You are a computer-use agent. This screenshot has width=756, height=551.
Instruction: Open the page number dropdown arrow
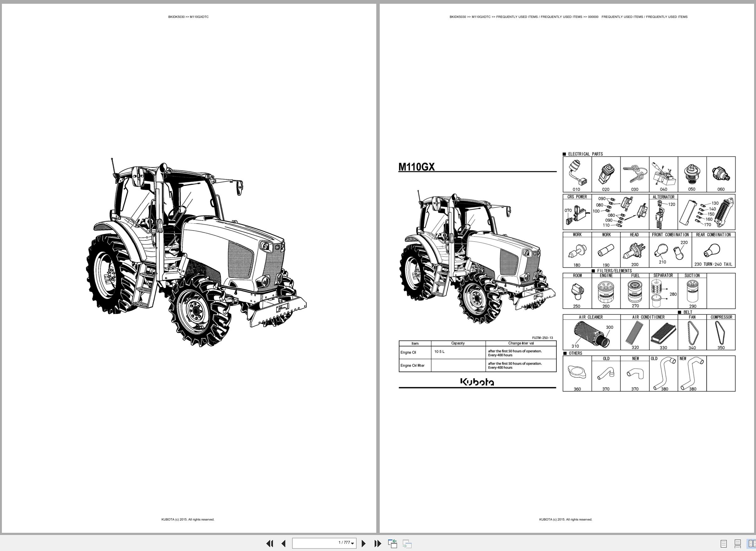point(352,544)
